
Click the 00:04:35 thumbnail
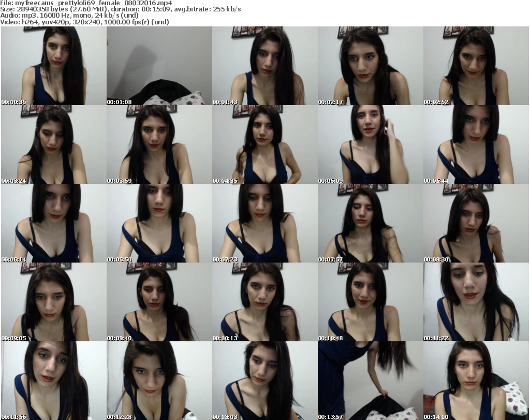pos(264,144)
